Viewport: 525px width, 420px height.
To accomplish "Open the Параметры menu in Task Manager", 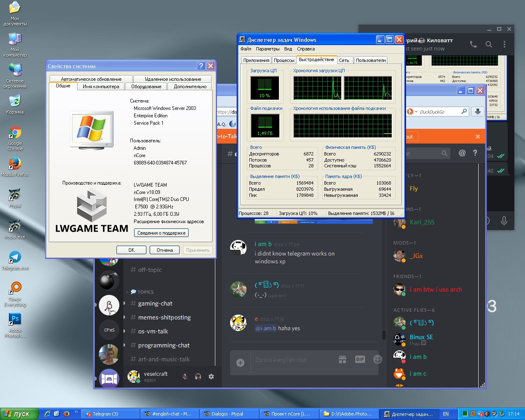I will click(x=267, y=49).
